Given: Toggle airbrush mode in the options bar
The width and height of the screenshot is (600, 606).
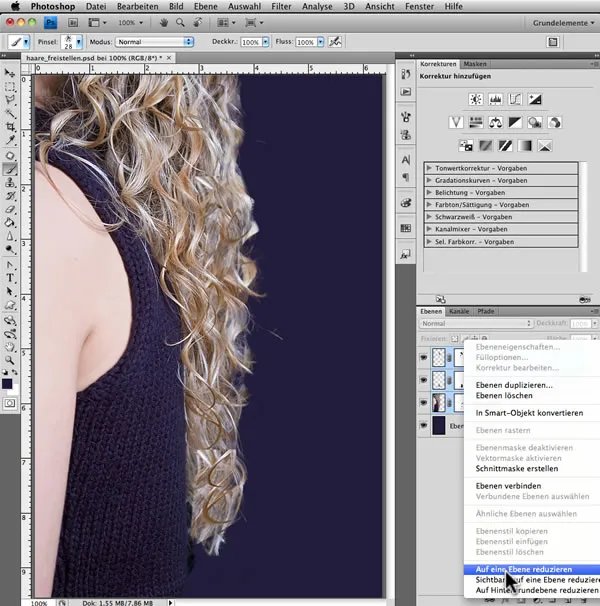Looking at the screenshot, I should tap(333, 42).
